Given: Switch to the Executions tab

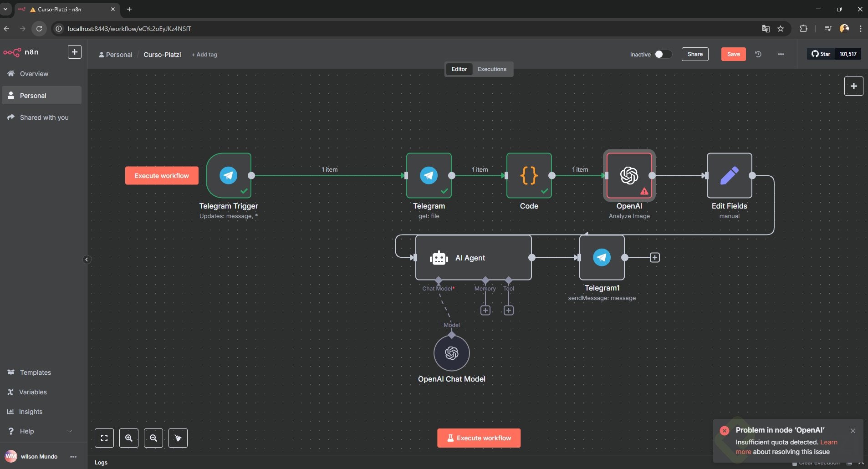Looking at the screenshot, I should point(492,69).
